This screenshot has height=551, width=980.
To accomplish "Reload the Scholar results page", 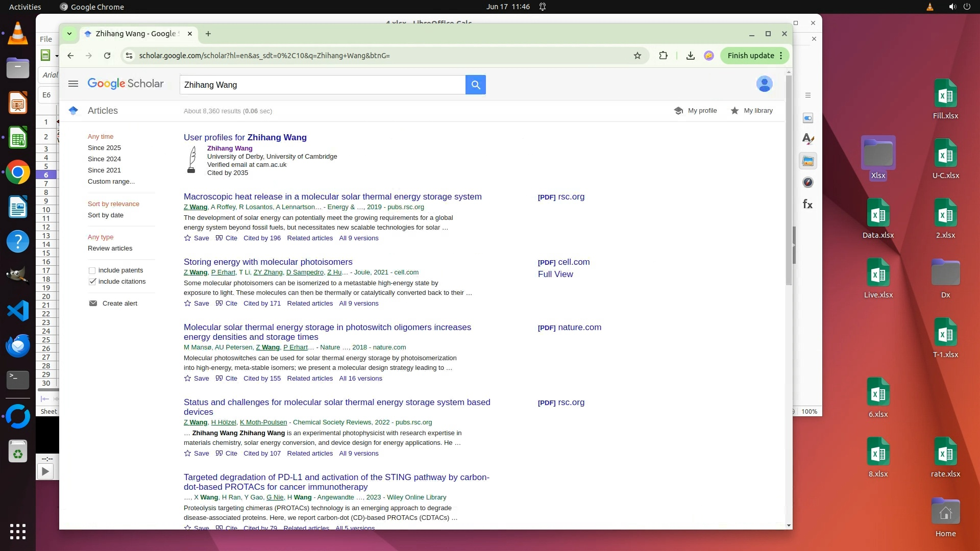I will click(x=107, y=56).
